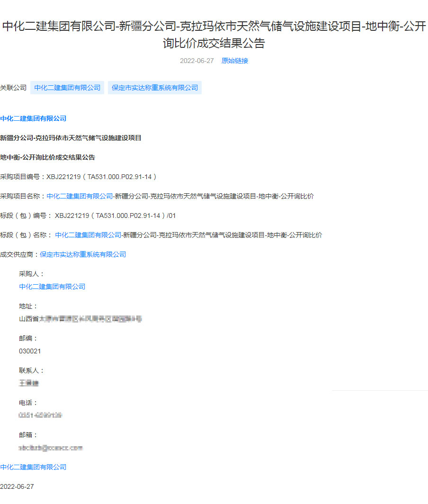Screen dimensions: 428x504
Task: Click the 标段（包）编号 value ending in /01
Action: [115, 216]
